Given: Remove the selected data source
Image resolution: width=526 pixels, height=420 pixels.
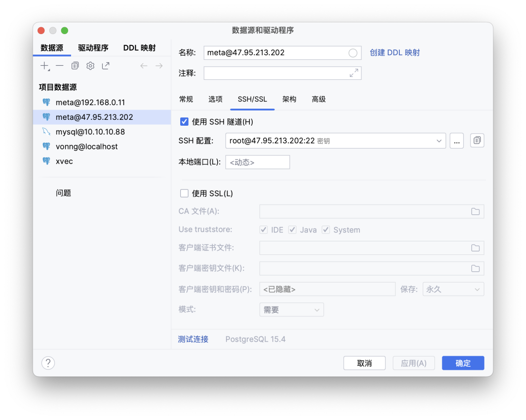Looking at the screenshot, I should [59, 65].
